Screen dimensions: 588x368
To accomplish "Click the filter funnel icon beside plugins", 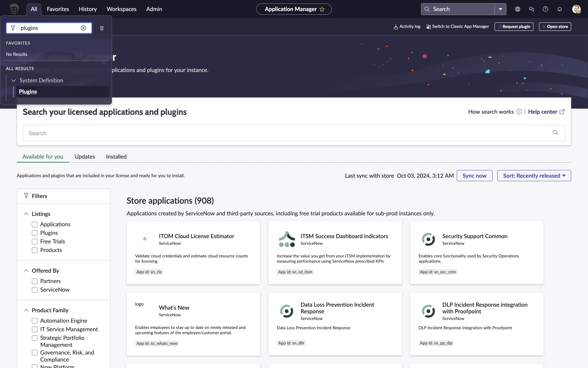I will pyautogui.click(x=13, y=28).
